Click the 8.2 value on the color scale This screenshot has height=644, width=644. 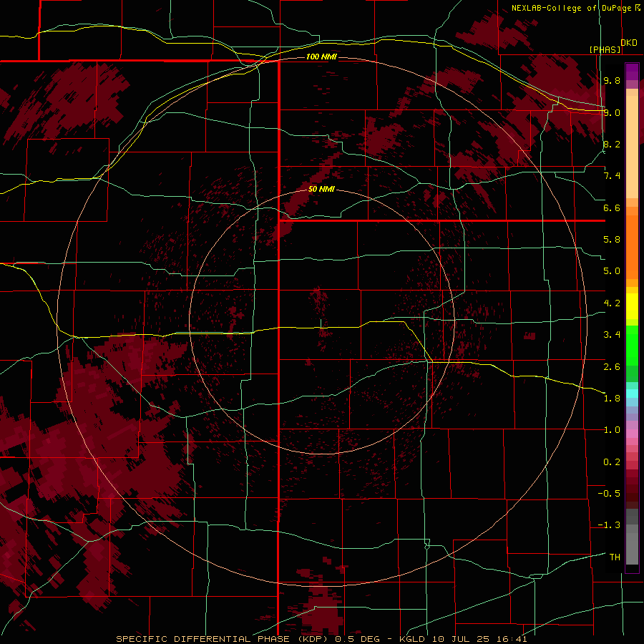(x=612, y=144)
